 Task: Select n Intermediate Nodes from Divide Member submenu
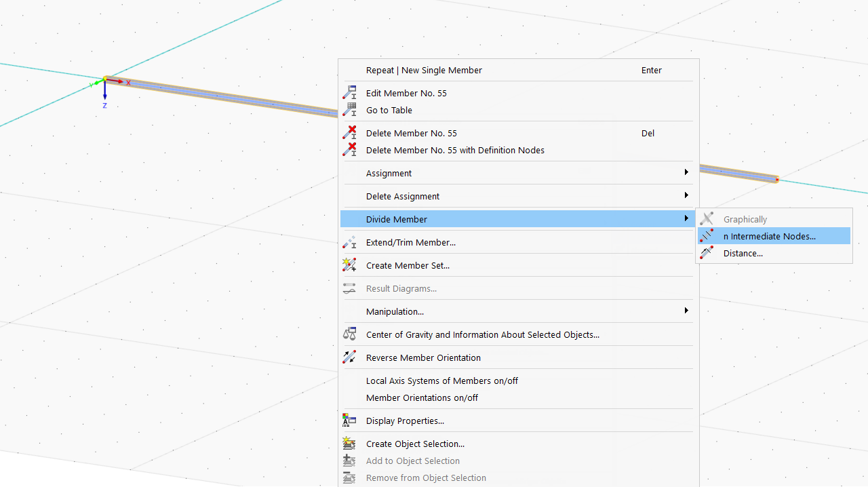[769, 236]
